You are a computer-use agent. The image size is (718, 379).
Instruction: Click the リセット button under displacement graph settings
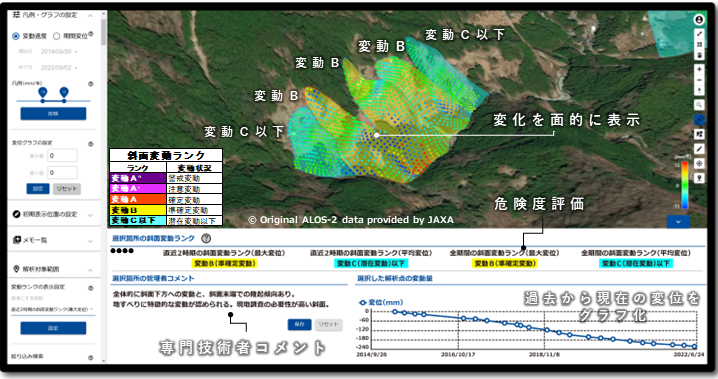point(66,189)
